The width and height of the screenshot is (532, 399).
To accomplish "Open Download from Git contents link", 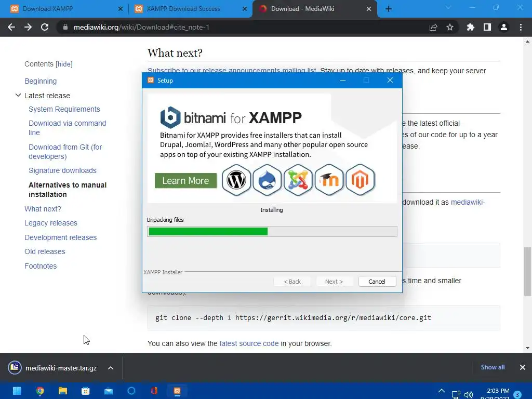I will 65,152.
